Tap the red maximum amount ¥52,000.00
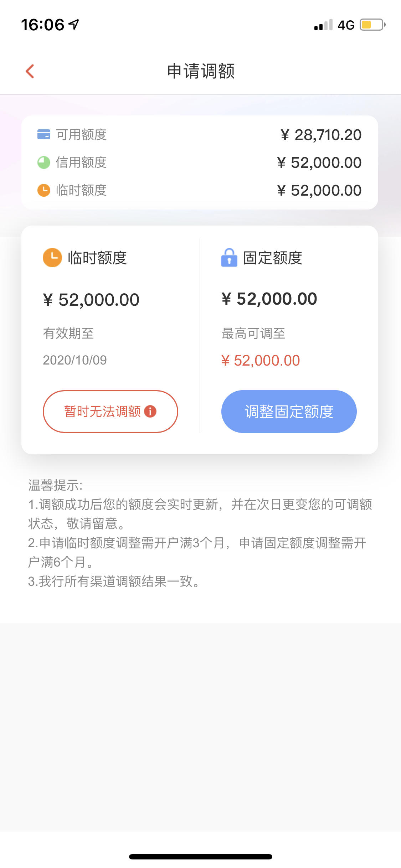 coord(261,361)
